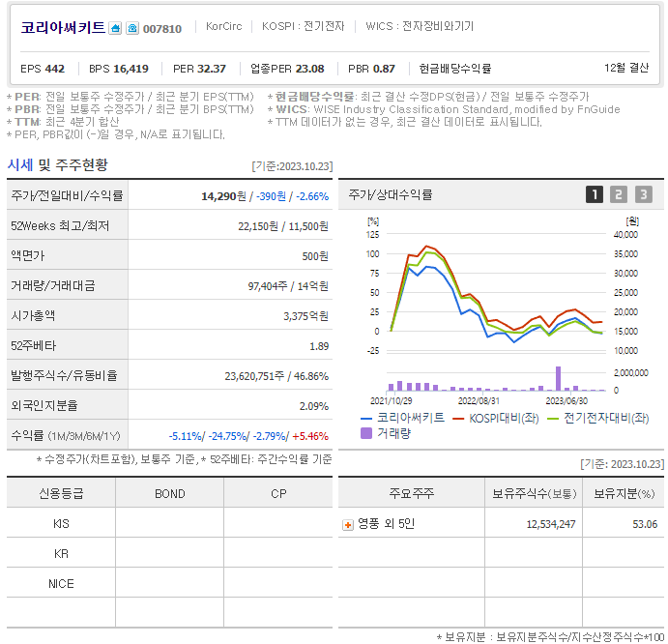Switch to chart tab 3
The width and height of the screenshot is (668, 644).
tap(644, 194)
